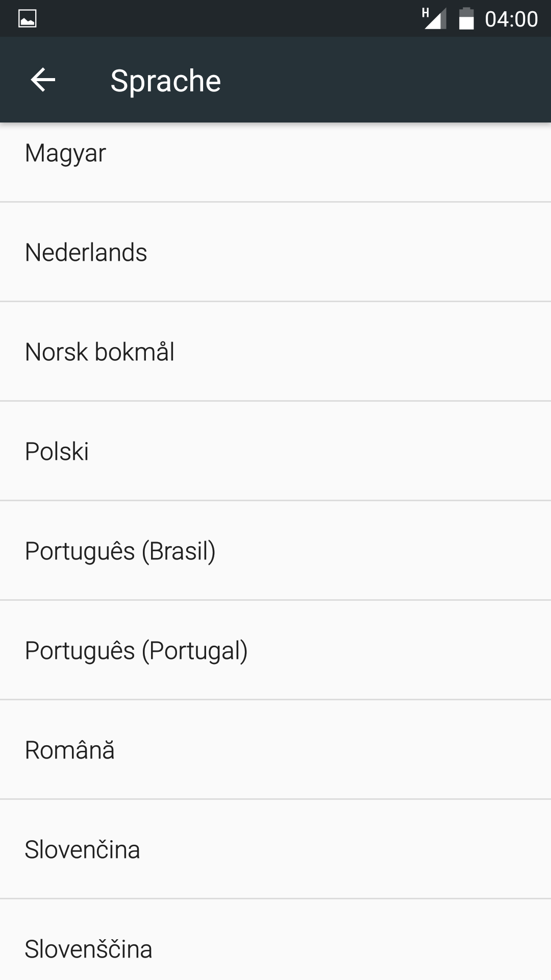Tap the battery icon in status bar
The height and width of the screenshot is (980, 551).
[x=466, y=19]
